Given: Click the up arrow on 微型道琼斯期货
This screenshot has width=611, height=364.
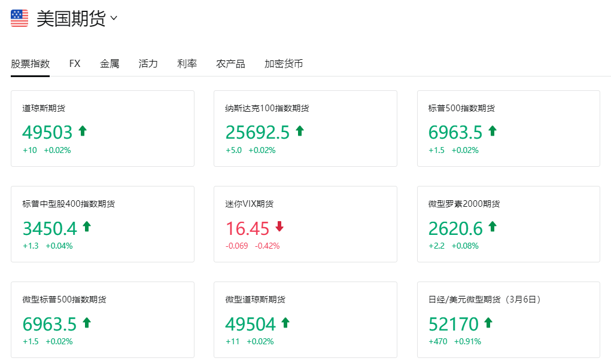Looking at the screenshot, I should coord(284,323).
